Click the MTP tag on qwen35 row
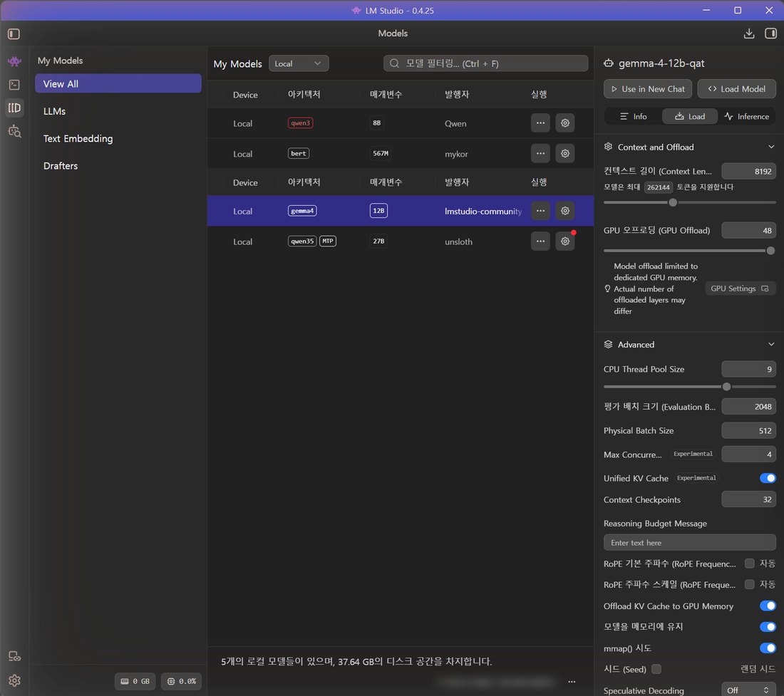 (328, 241)
